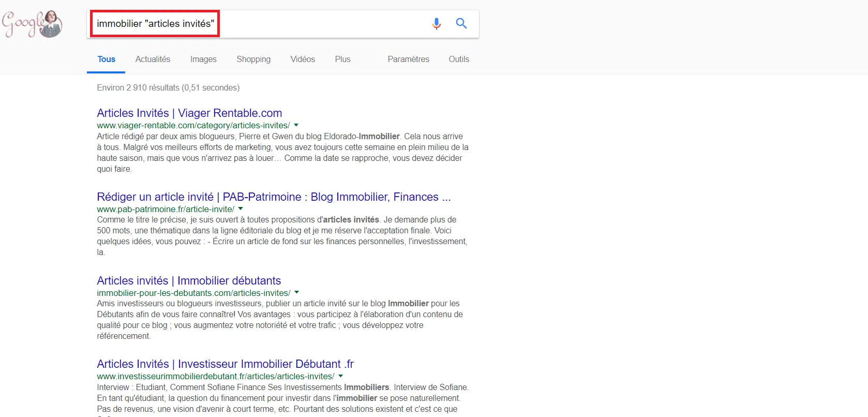Open 'Articles Invités | Viager Rentable.com' result
The image size is (868, 417).
tap(189, 113)
